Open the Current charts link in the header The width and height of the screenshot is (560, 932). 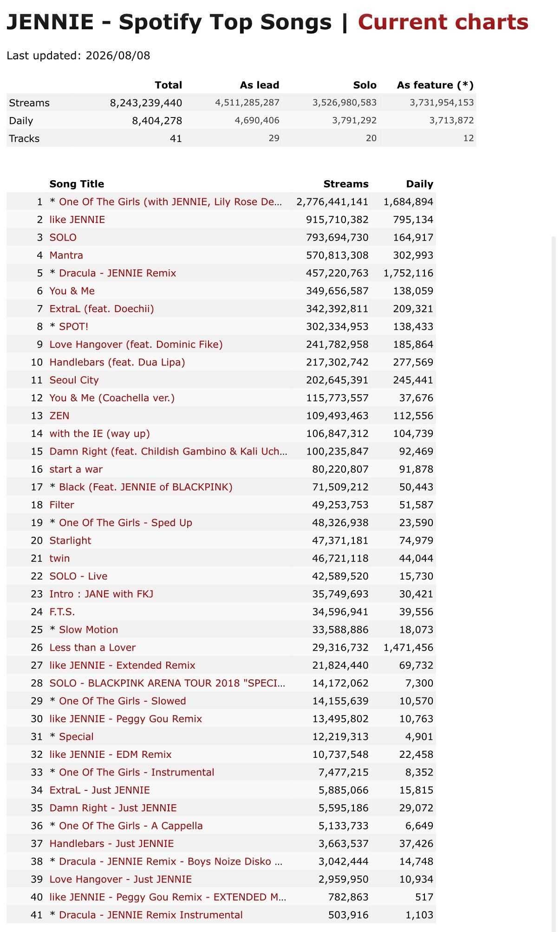coord(443,22)
